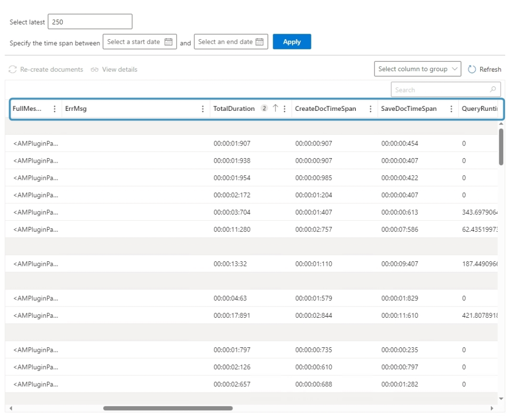The width and height of the screenshot is (521, 420).
Task: Click CreateDocTimeSpan value 00:00:02:757
Action: (313, 229)
